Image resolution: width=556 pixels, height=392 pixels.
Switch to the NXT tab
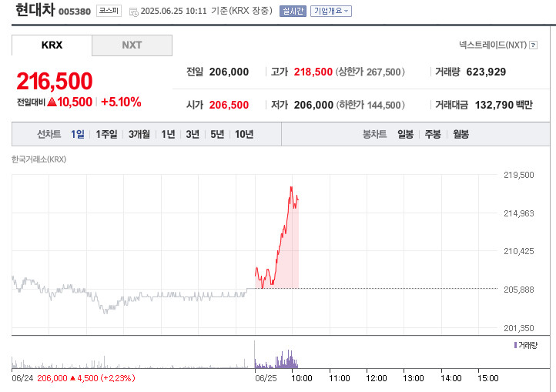coord(132,45)
